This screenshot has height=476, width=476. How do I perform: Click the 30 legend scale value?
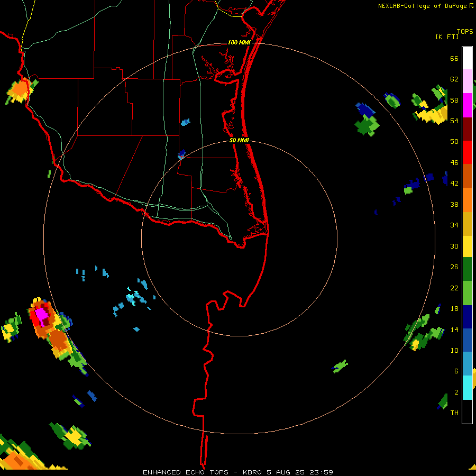point(454,246)
